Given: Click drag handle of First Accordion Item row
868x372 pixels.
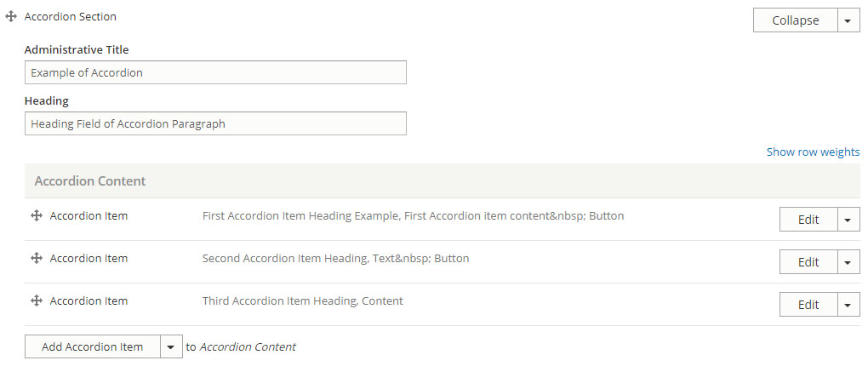Looking at the screenshot, I should [x=37, y=216].
